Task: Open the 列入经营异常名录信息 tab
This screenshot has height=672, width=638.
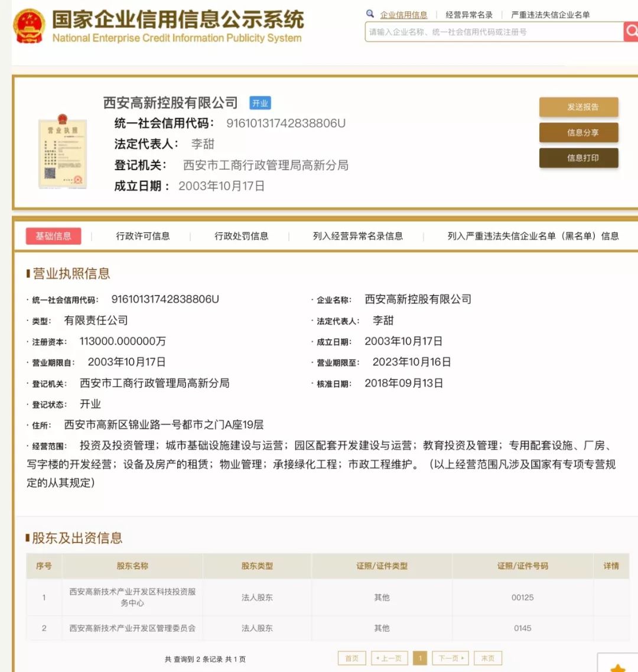Action: pos(358,236)
